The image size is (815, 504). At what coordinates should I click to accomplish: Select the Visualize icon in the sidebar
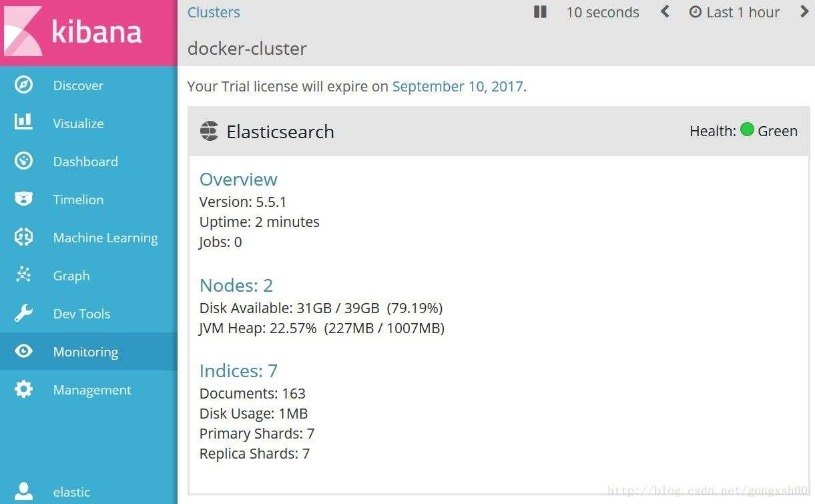[x=23, y=123]
